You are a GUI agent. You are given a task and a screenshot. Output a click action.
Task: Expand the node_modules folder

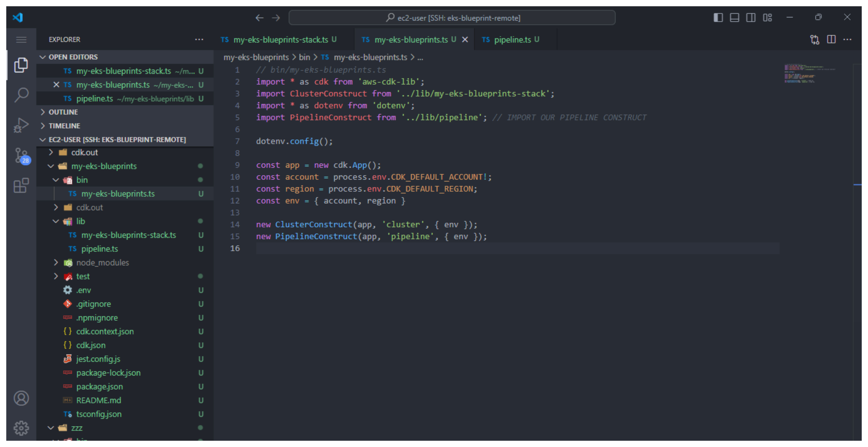coord(125,262)
